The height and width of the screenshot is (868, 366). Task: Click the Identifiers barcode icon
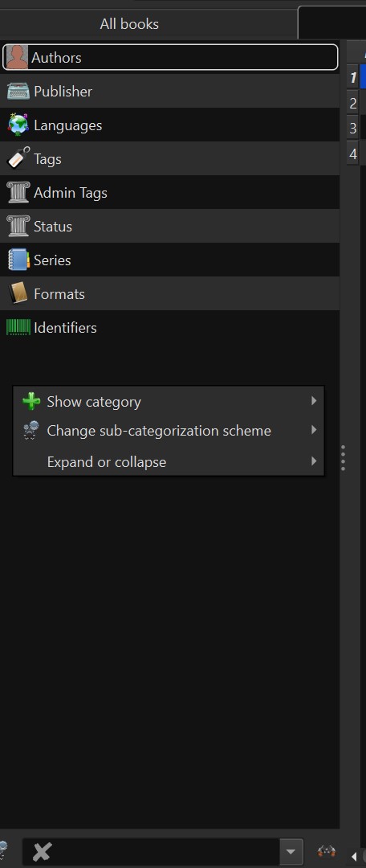[18, 328]
